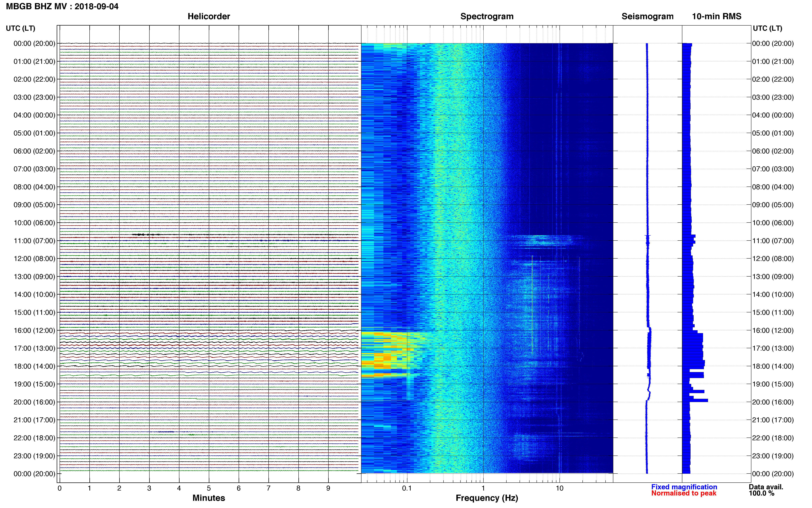Click '13:00 (09:00)' on helicorder time axis
Screen dimensions: 812x508
tap(34, 277)
